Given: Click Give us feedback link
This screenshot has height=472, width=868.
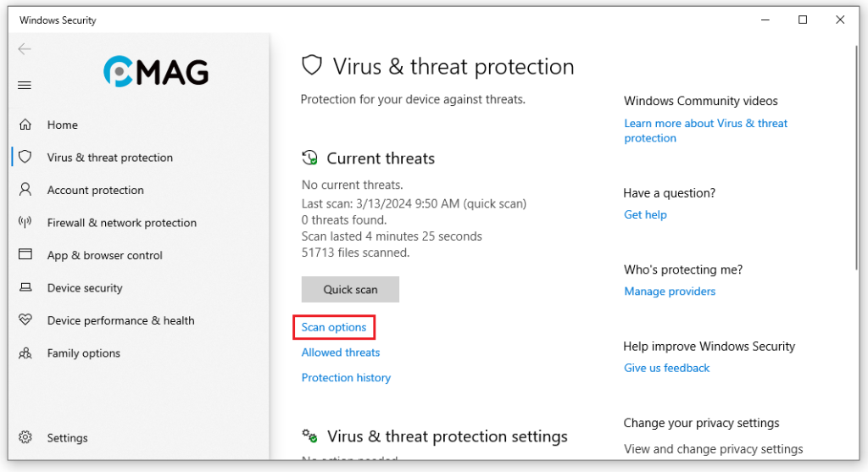Looking at the screenshot, I should [666, 368].
